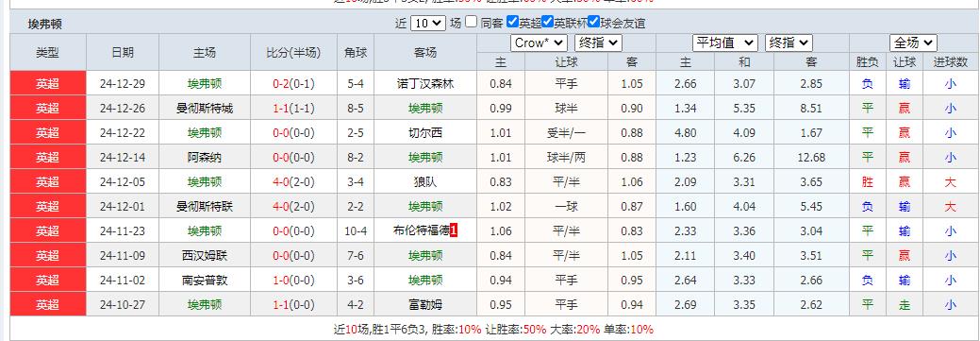980x341 pixels.
Task: Open the Crow* bookmaker dropdown
Action: [x=539, y=43]
